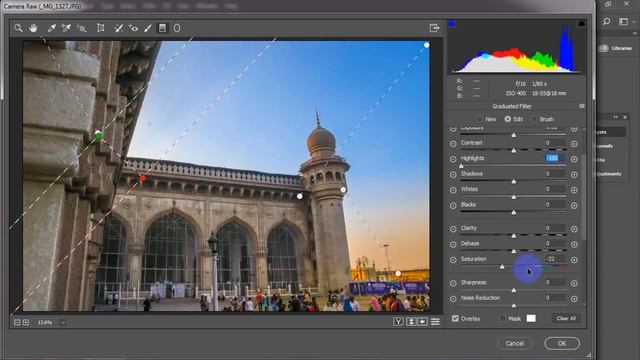Select the Brush radio button

(534, 119)
